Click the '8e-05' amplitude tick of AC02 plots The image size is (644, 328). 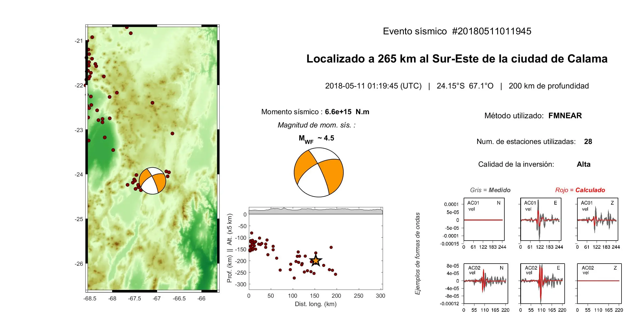[x=453, y=266]
